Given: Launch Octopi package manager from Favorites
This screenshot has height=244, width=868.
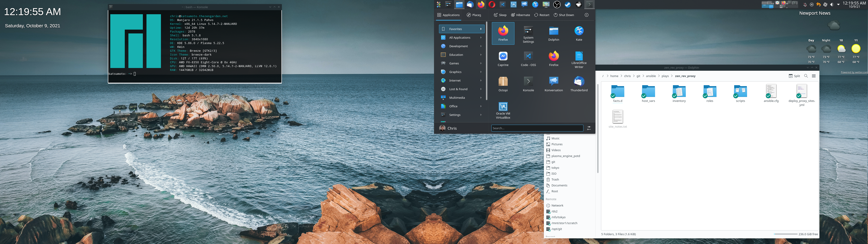Looking at the screenshot, I should 503,84.
